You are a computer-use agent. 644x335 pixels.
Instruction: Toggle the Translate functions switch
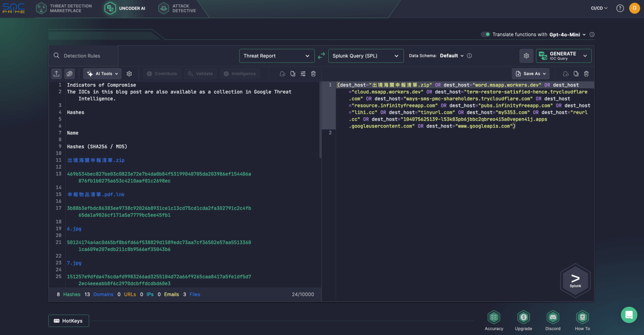click(x=486, y=34)
